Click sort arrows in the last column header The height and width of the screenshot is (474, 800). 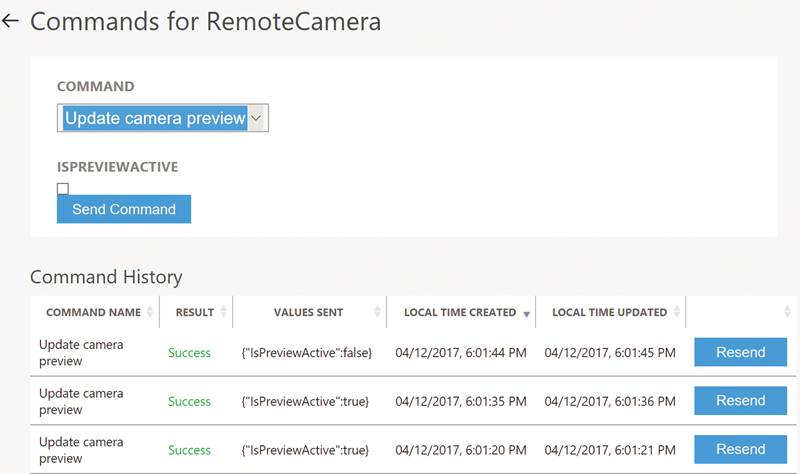[787, 311]
